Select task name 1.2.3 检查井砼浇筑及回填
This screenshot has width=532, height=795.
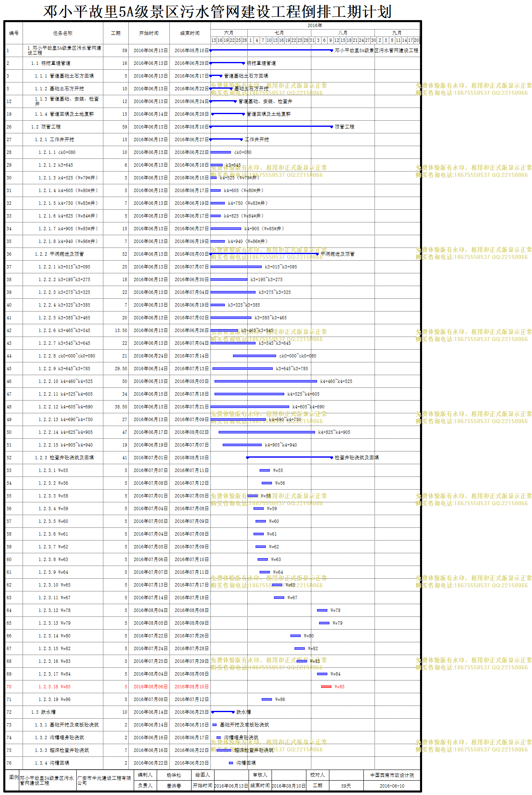(x=64, y=458)
